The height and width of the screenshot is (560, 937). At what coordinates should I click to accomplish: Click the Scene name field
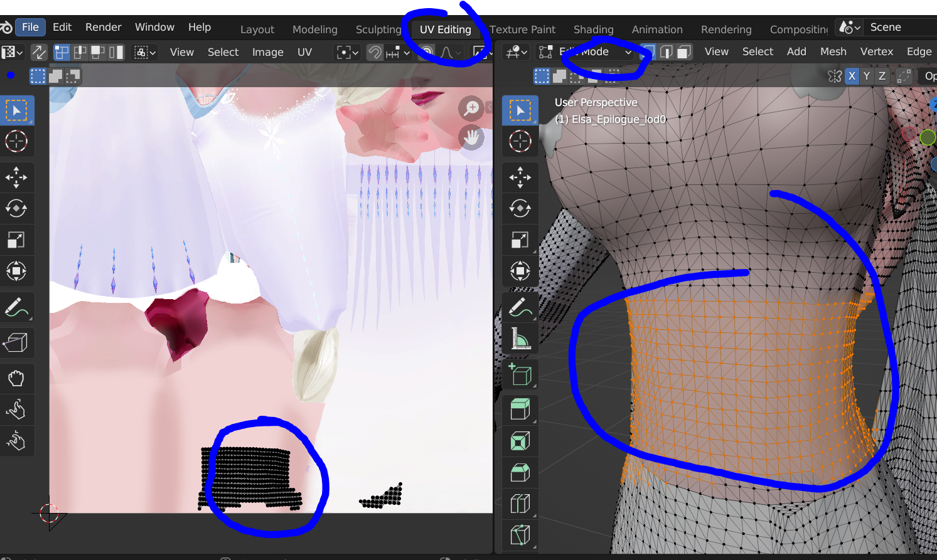901,27
